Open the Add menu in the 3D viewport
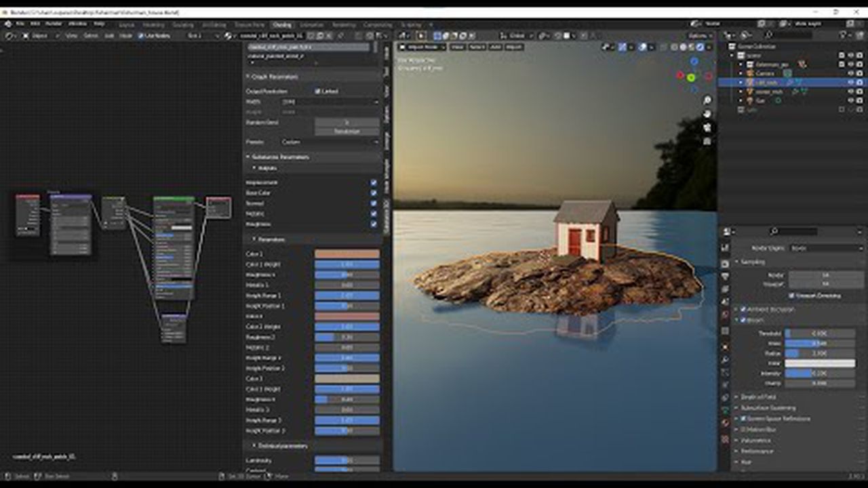Screen dimensions: 868x488 497,47
